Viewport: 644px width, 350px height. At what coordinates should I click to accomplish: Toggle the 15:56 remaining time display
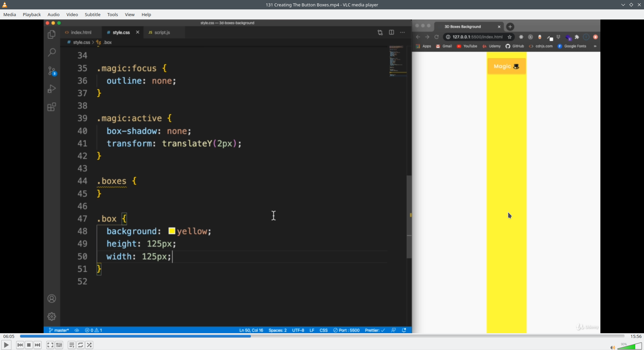click(x=636, y=336)
